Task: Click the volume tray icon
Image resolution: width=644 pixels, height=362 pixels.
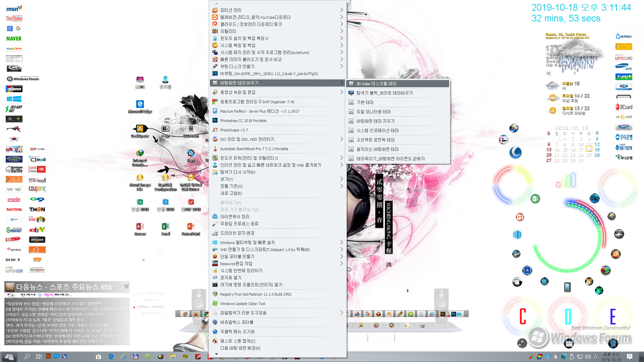Action: coord(588,357)
